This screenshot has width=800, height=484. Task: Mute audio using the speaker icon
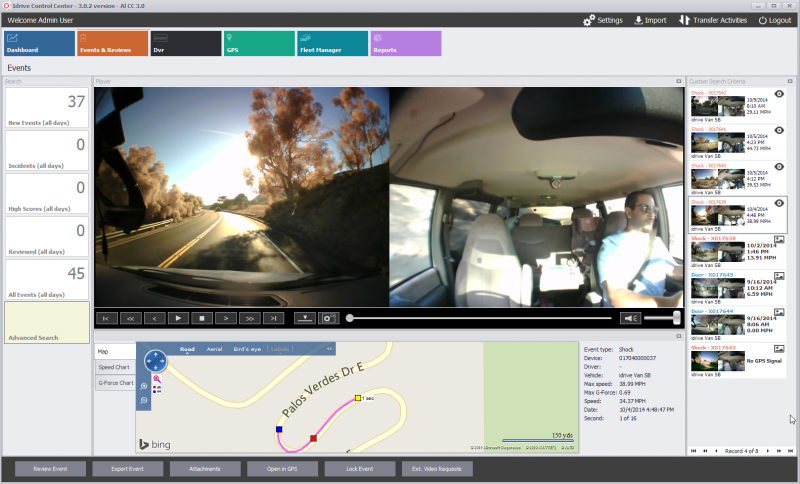pos(630,318)
